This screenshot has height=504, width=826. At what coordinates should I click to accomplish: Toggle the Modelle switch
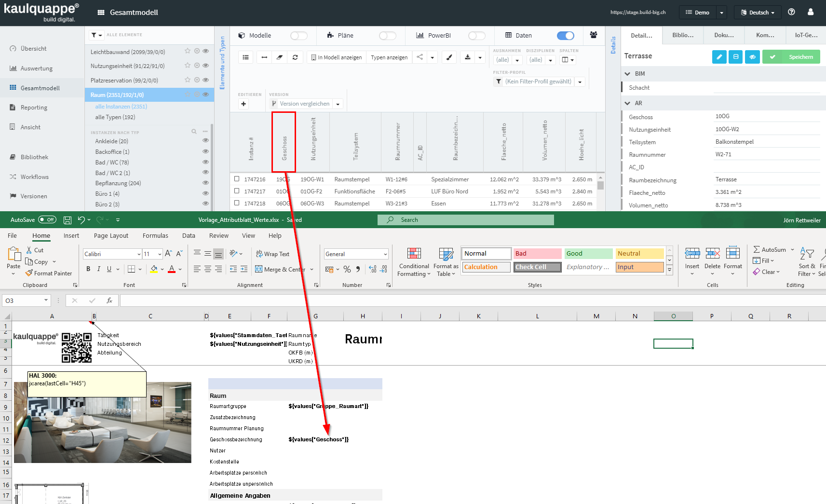[x=299, y=36]
